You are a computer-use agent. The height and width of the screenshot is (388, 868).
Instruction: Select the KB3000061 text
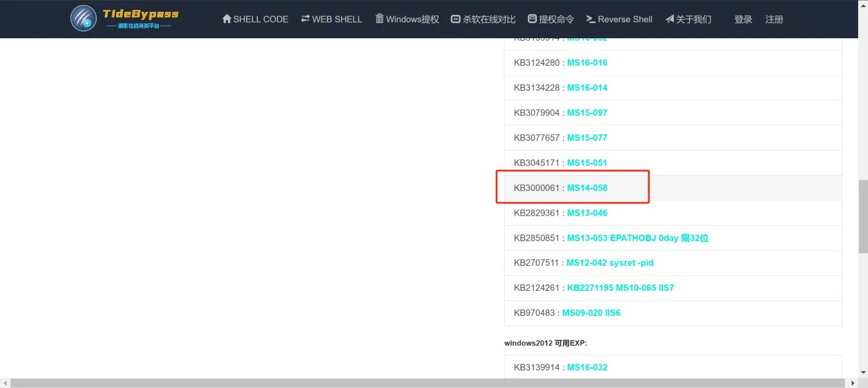pos(537,188)
